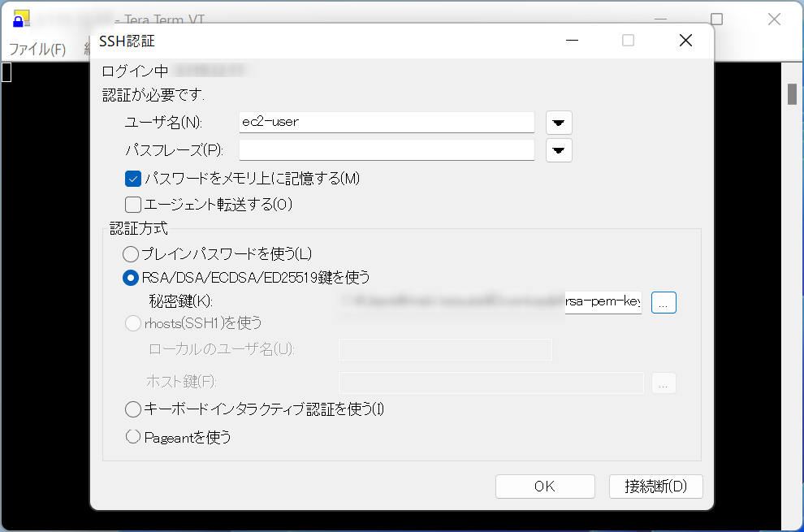Uncheck パスワードをメモリ上に記憶する checkbox
The image size is (804, 532).
pos(133,179)
